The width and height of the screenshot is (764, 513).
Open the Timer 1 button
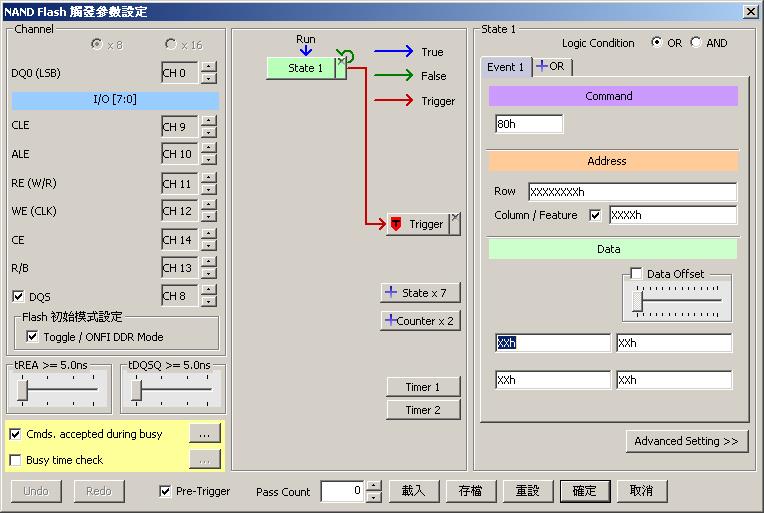coord(423,387)
